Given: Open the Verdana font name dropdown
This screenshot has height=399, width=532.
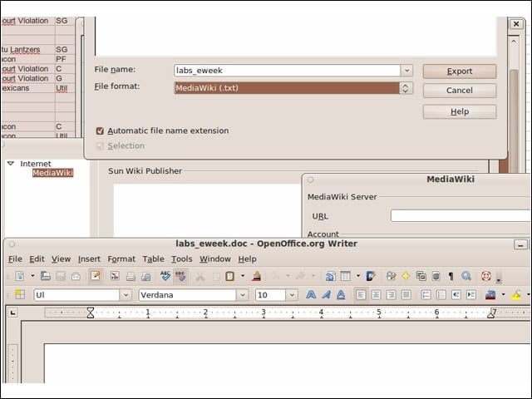Looking at the screenshot, I should [x=243, y=295].
